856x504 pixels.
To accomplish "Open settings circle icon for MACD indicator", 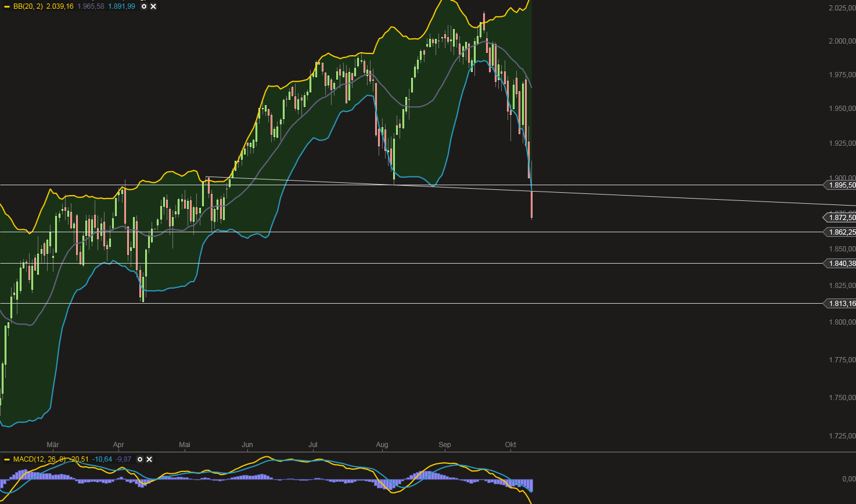I will pyautogui.click(x=140, y=459).
